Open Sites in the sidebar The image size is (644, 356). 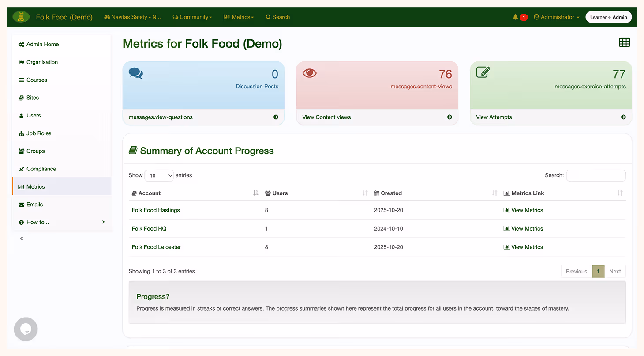(62, 98)
